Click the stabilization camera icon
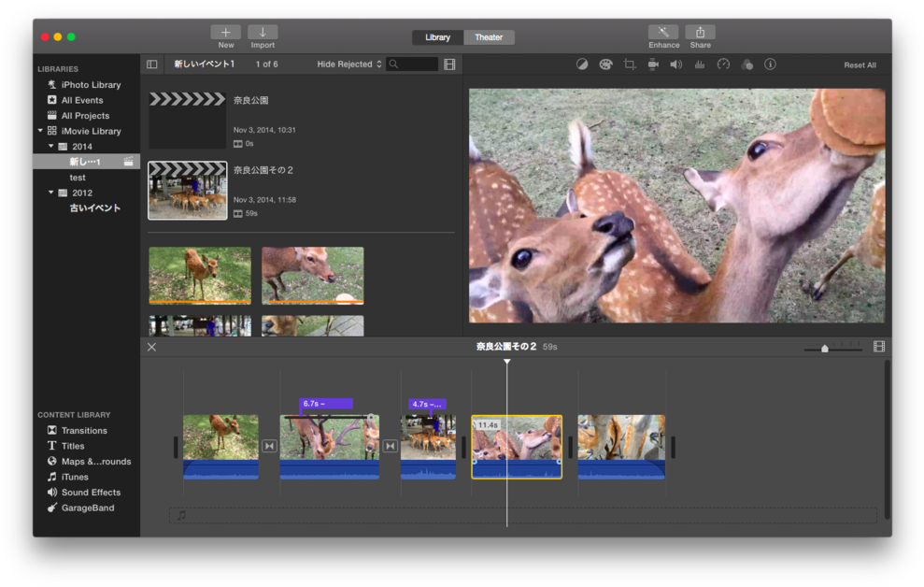This screenshot has width=924, height=587. point(653,64)
